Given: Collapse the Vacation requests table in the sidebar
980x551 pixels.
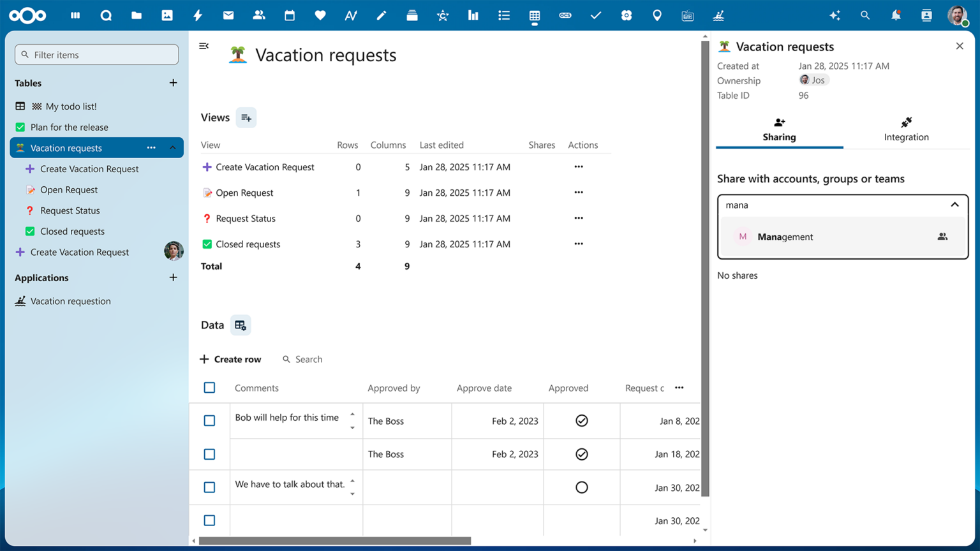Looking at the screenshot, I should (x=171, y=147).
